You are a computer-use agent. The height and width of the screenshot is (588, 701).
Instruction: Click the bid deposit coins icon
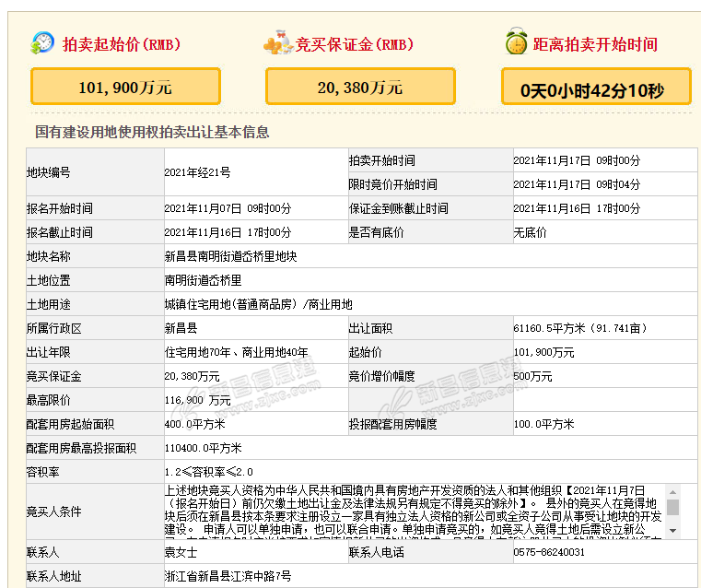tap(277, 43)
